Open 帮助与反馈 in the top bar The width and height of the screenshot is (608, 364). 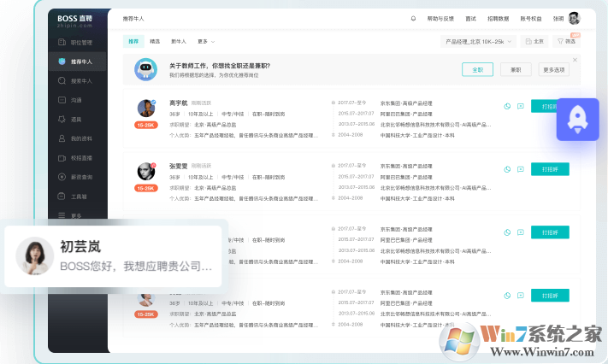pos(440,18)
